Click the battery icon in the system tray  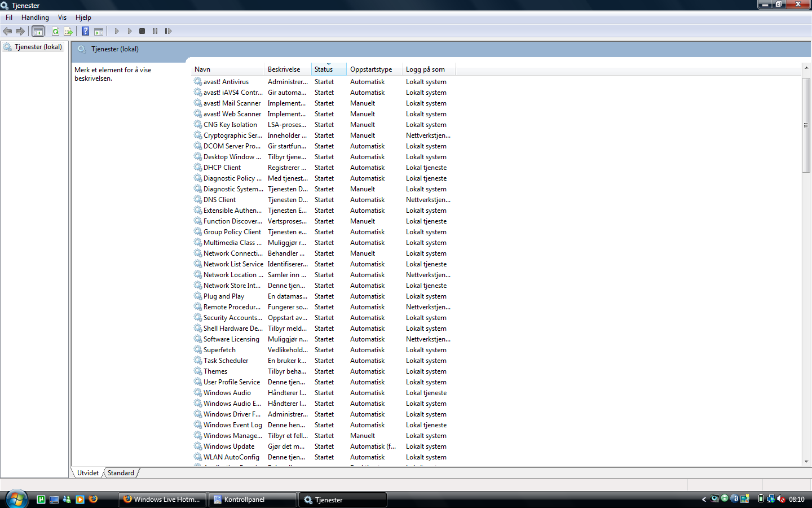coord(761,499)
